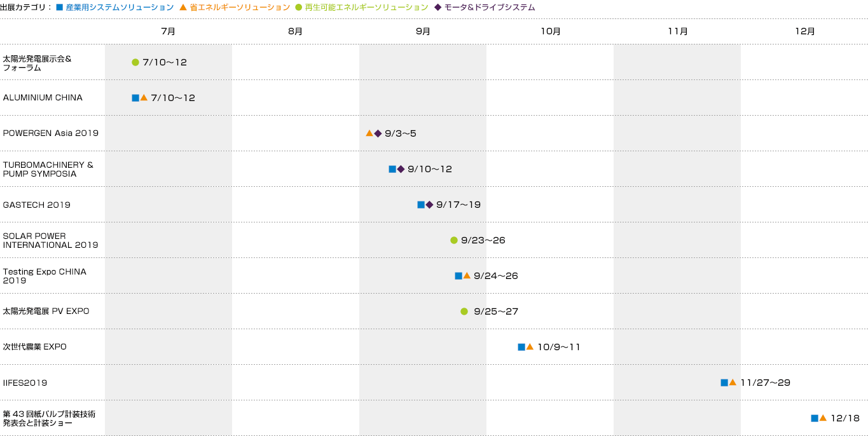Click the 7月 column header
868x436 pixels.
click(169, 31)
